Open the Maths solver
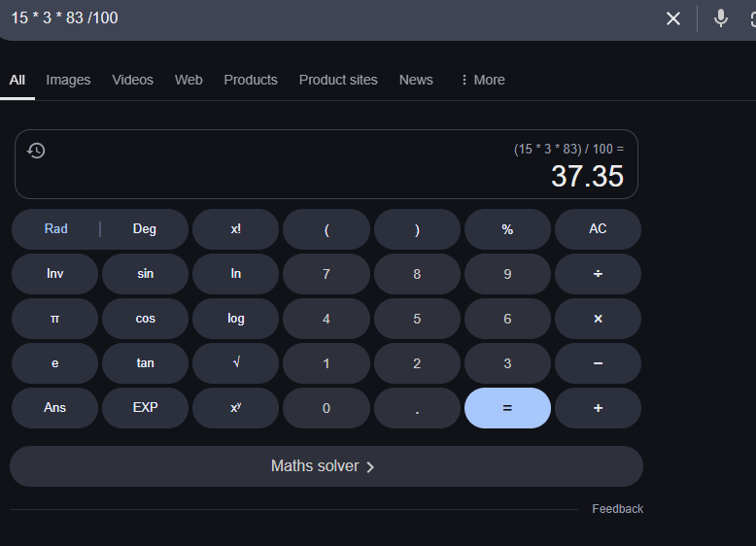Viewport: 756px width, 546px height. point(326,466)
